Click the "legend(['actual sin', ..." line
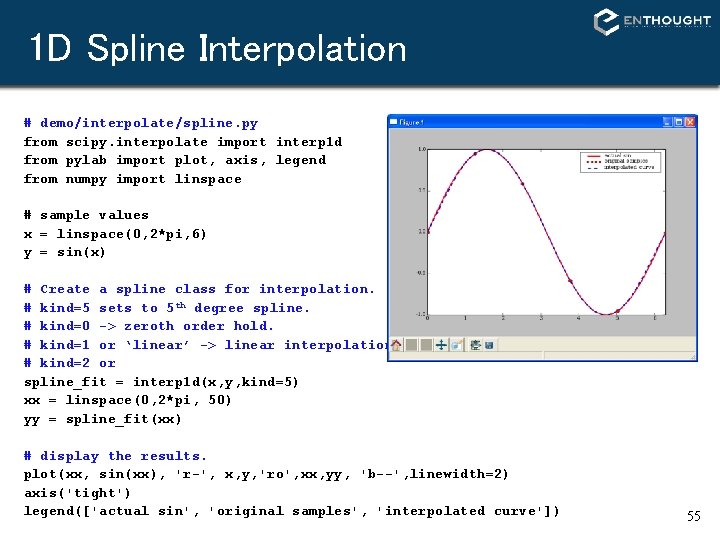 [x=292, y=512]
